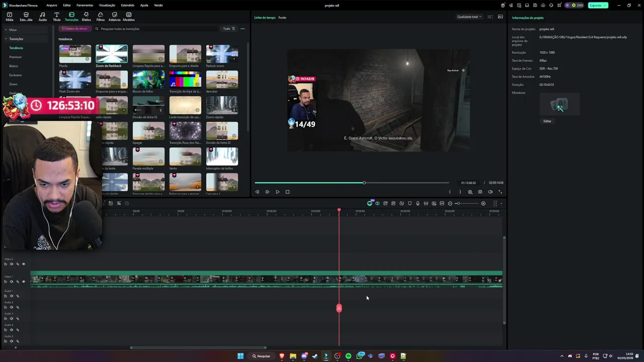
Task: Open the Adesivos library tab
Action: (114, 17)
